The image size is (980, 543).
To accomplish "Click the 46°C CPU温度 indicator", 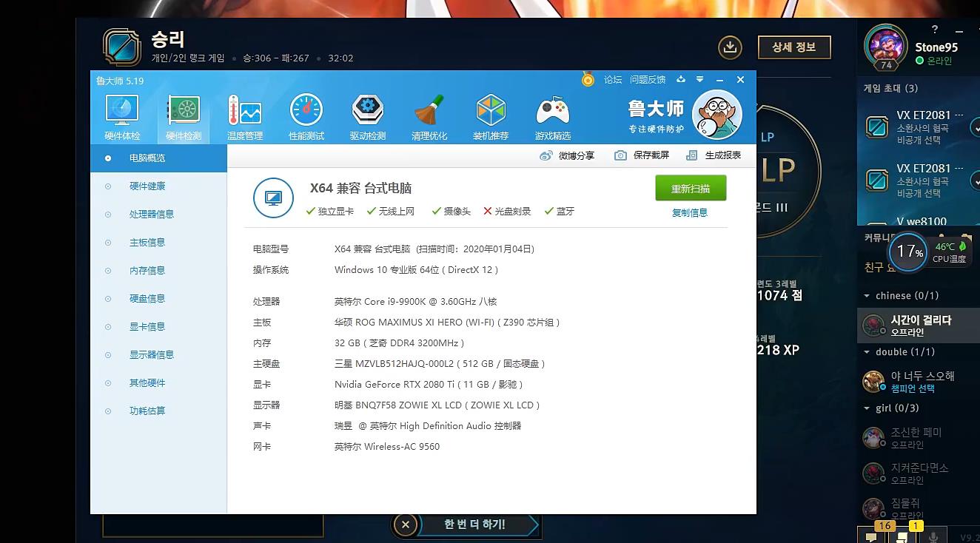I will click(949, 252).
